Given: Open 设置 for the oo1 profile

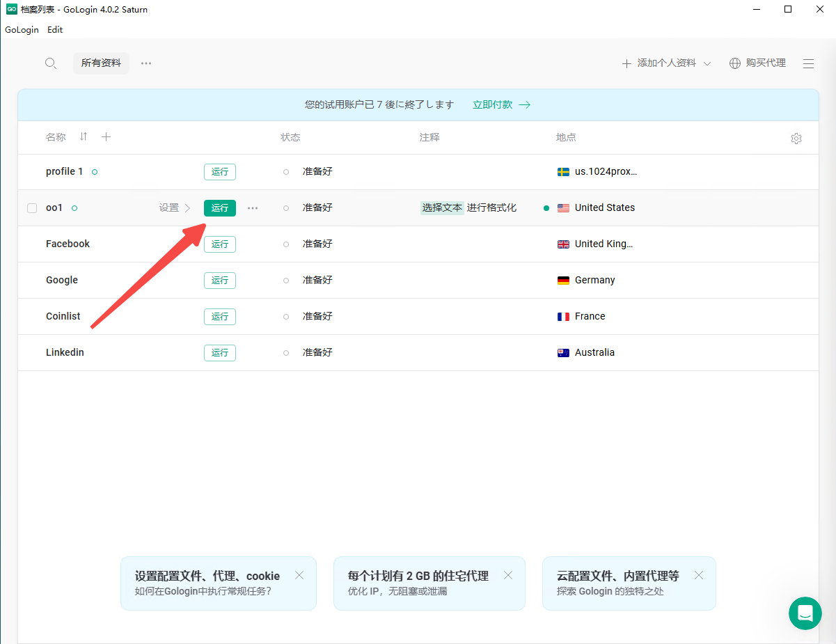Looking at the screenshot, I should tap(174, 208).
